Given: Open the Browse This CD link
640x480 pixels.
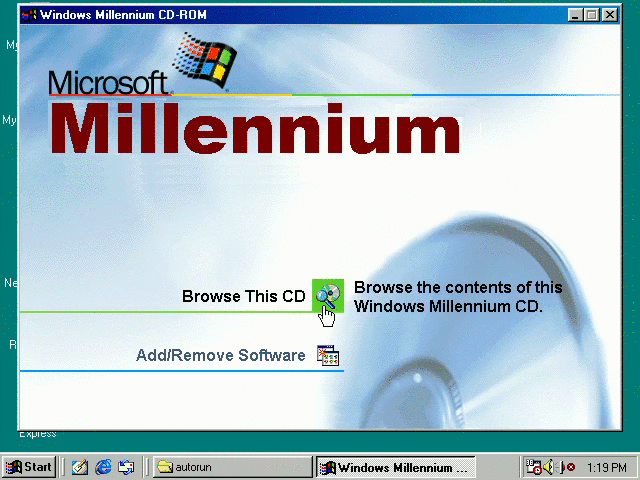Looking at the screenshot, I should 243,296.
